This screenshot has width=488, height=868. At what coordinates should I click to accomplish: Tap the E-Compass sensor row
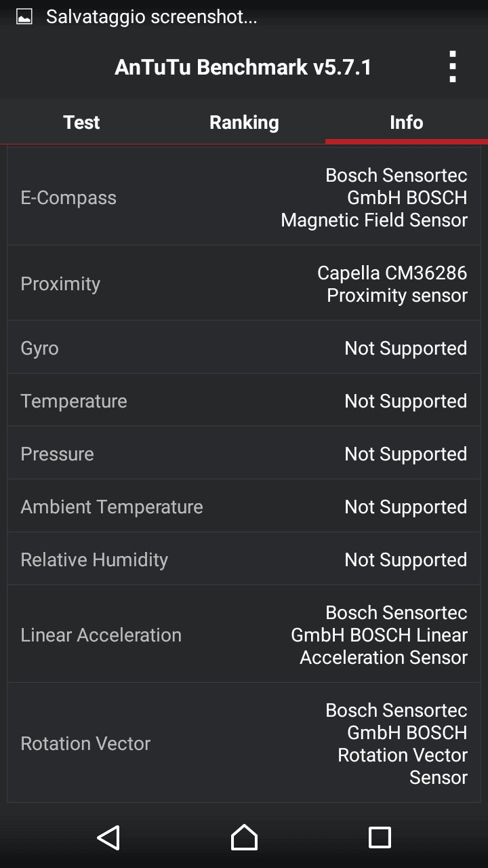(x=244, y=197)
